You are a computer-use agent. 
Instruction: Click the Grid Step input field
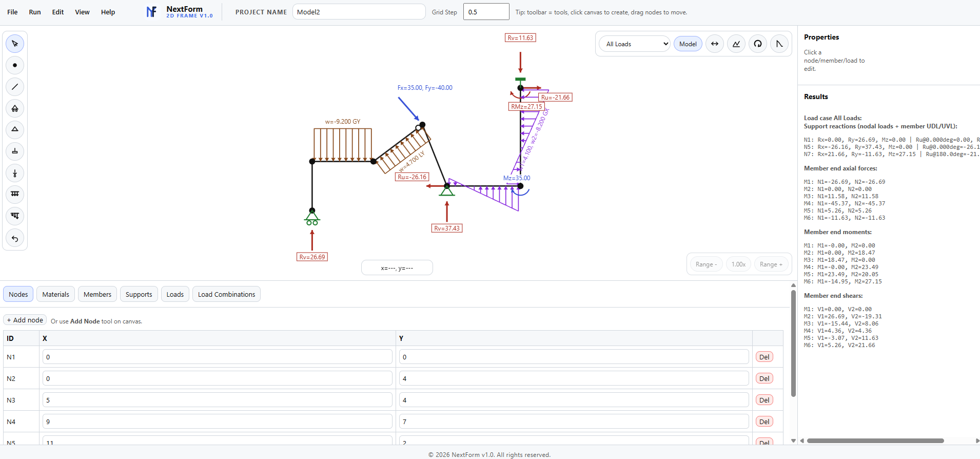coord(486,12)
